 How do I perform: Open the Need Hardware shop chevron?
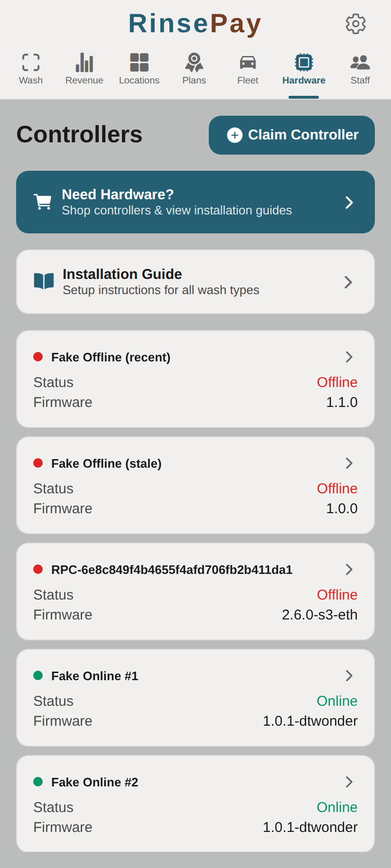coord(349,202)
